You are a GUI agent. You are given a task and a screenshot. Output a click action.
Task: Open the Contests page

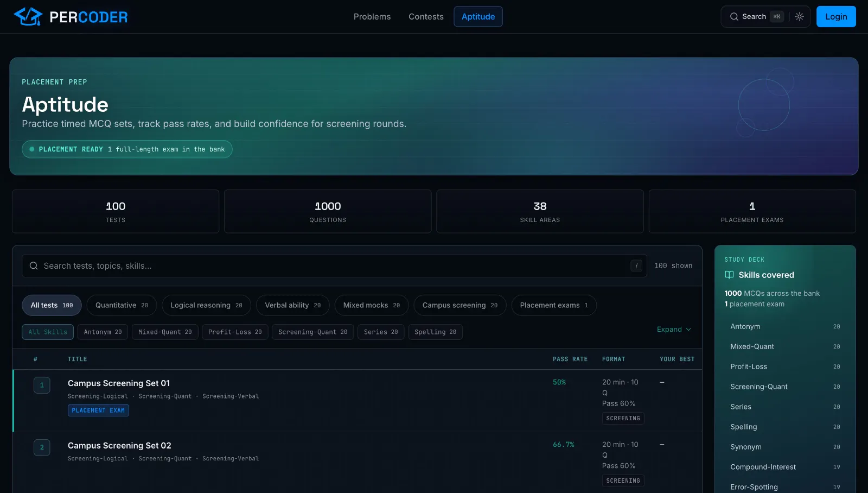pos(426,17)
